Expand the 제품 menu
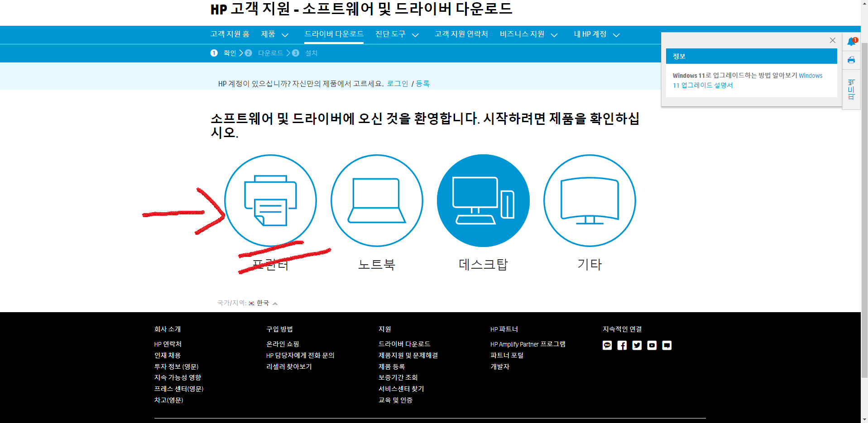The image size is (868, 423). coord(274,34)
